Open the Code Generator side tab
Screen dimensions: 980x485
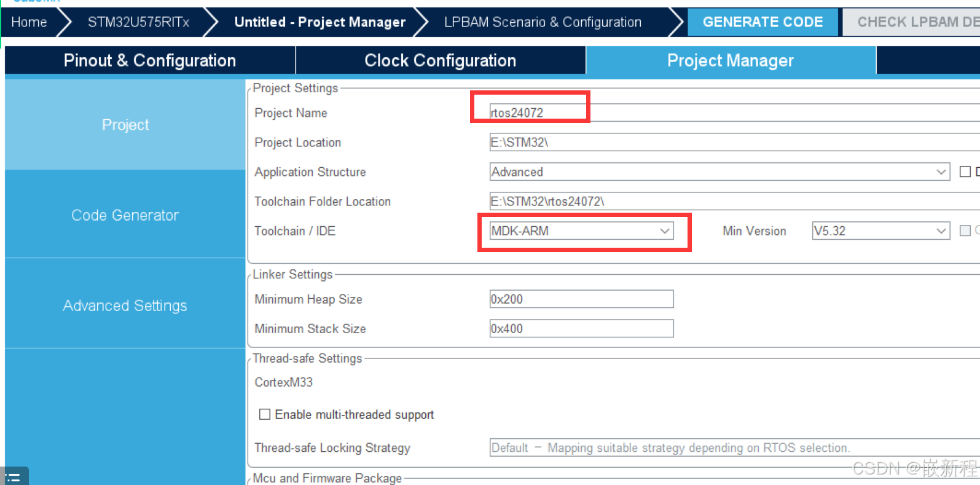(125, 215)
